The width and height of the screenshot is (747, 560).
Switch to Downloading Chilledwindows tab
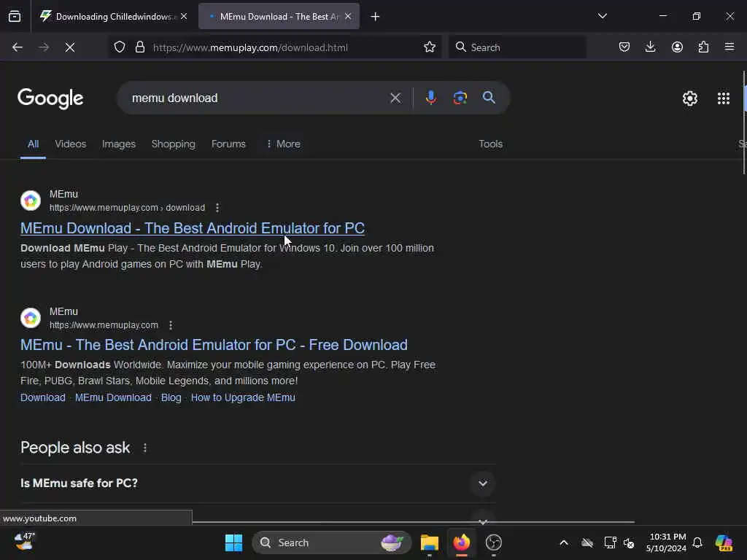pos(115,17)
